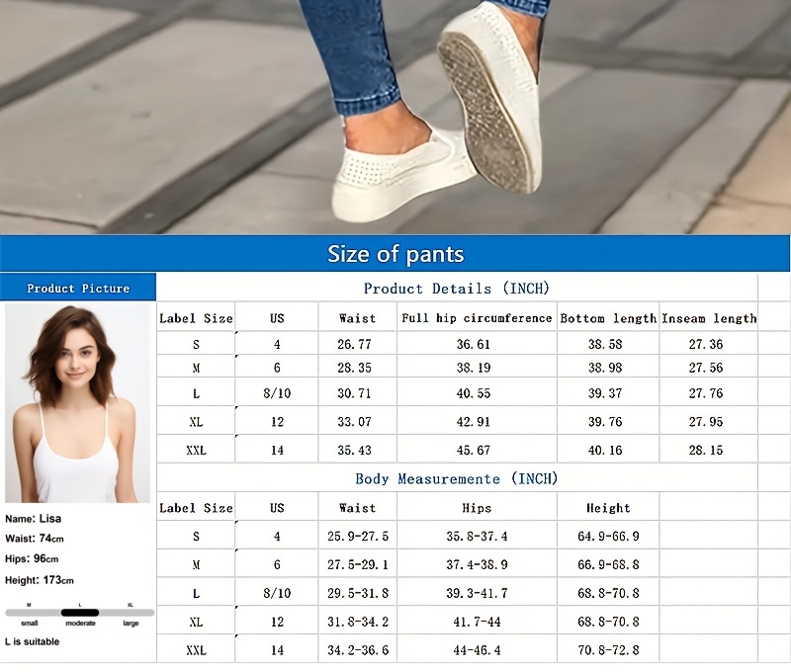Select the "Product Picture" header label
The image size is (791, 672).
pos(78,289)
